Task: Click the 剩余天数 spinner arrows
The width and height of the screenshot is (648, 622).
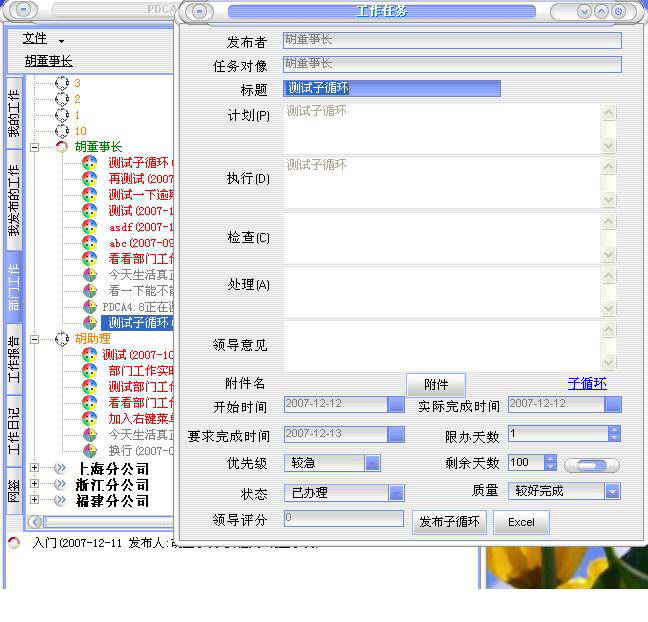Action: click(x=550, y=462)
